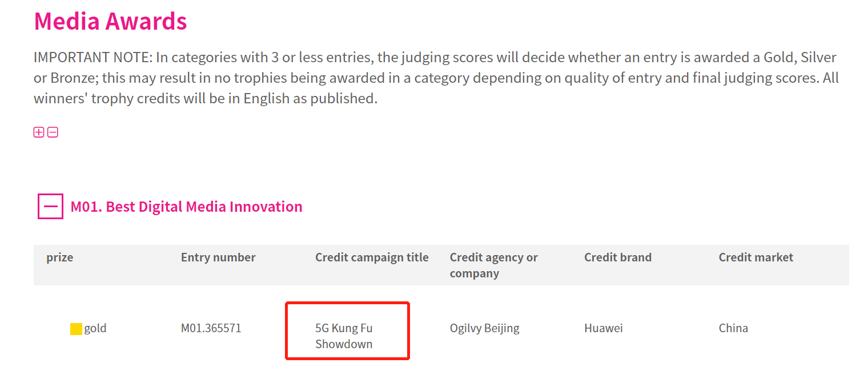Screen dimensions: 868x375
Task: Click the gold color square in prize cell
Action: tap(76, 329)
